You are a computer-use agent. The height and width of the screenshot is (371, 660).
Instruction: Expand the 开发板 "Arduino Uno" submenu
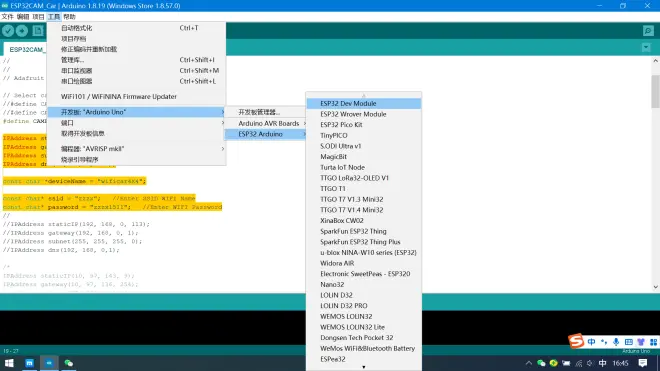[136, 112]
